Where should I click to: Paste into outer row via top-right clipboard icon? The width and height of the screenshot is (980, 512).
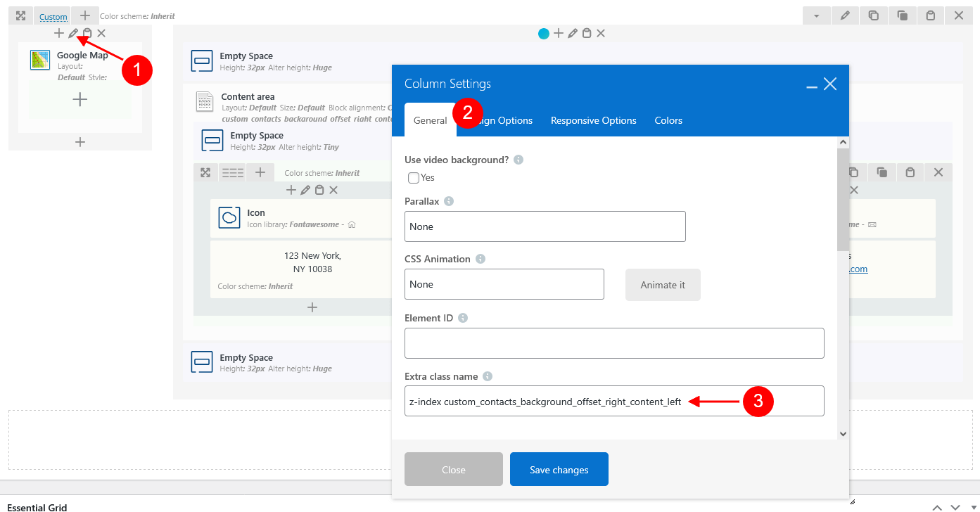tap(931, 15)
